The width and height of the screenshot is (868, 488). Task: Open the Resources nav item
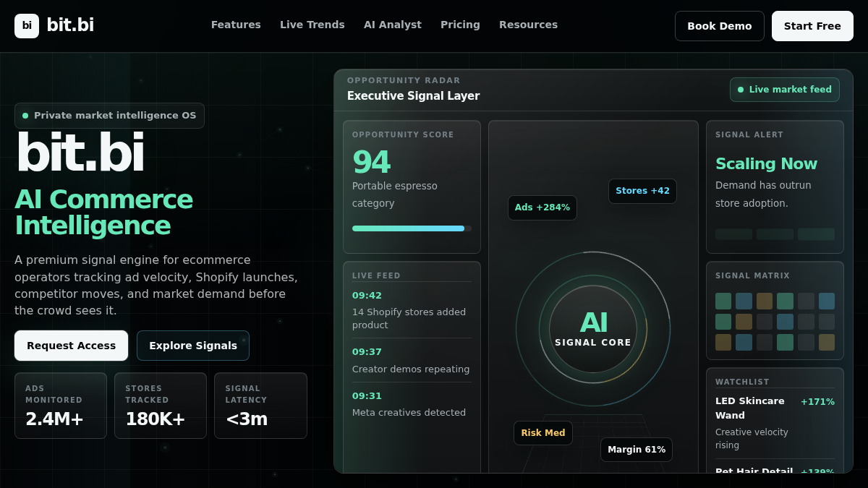point(528,25)
